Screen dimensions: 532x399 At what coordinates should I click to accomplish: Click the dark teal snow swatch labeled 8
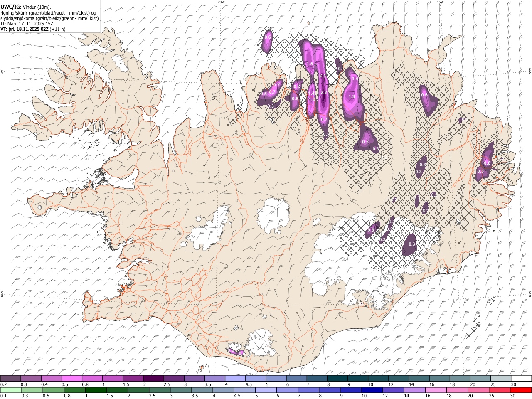click(x=337, y=378)
